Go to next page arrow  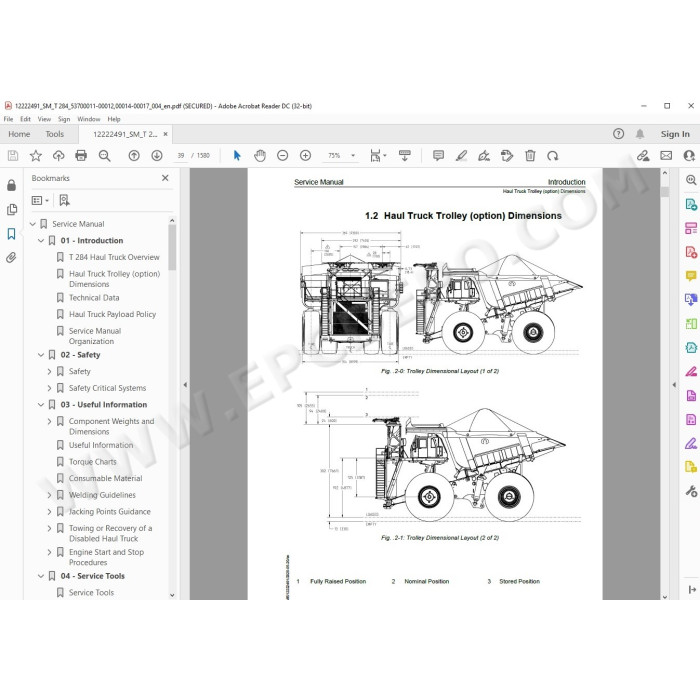click(157, 155)
